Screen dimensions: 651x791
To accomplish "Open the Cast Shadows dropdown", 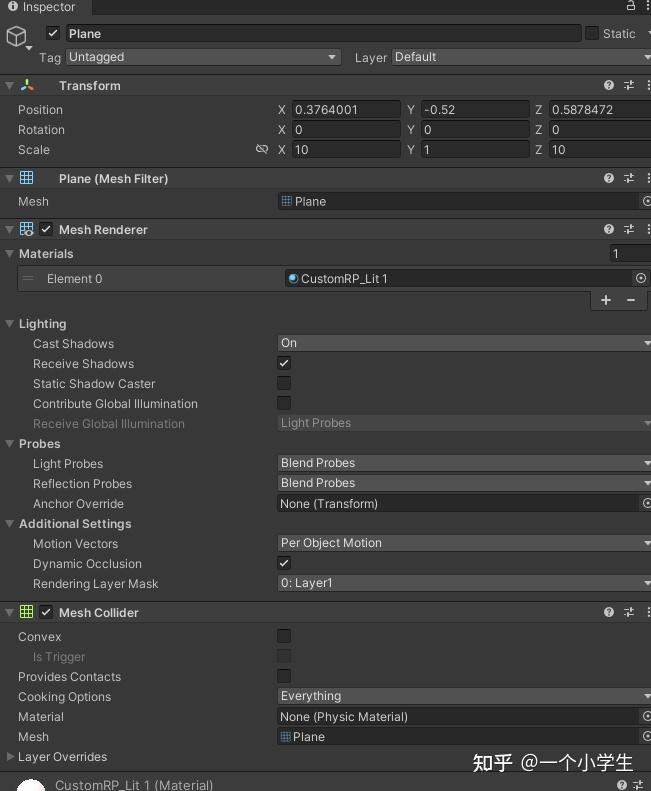I will 464,343.
